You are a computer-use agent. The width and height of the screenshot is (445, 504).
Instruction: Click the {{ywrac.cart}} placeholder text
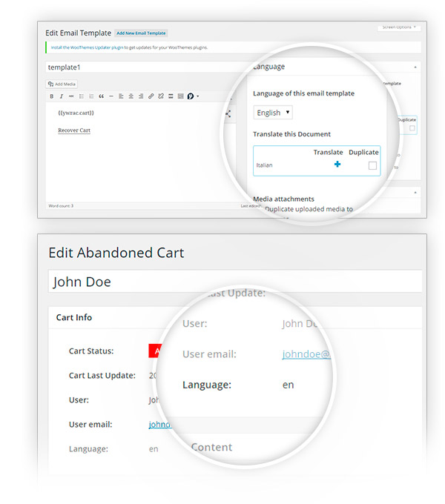pos(76,113)
